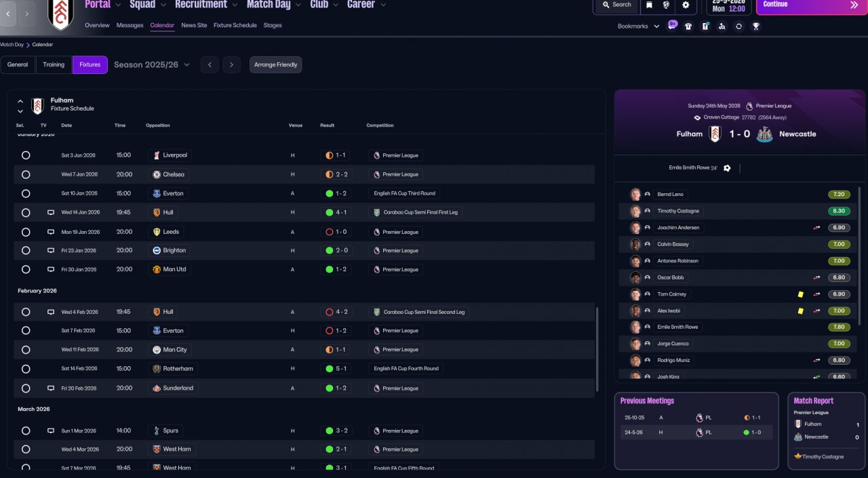This screenshot has width=868, height=478.
Task: Open the settings gear in top bar
Action: pyautogui.click(x=686, y=5)
